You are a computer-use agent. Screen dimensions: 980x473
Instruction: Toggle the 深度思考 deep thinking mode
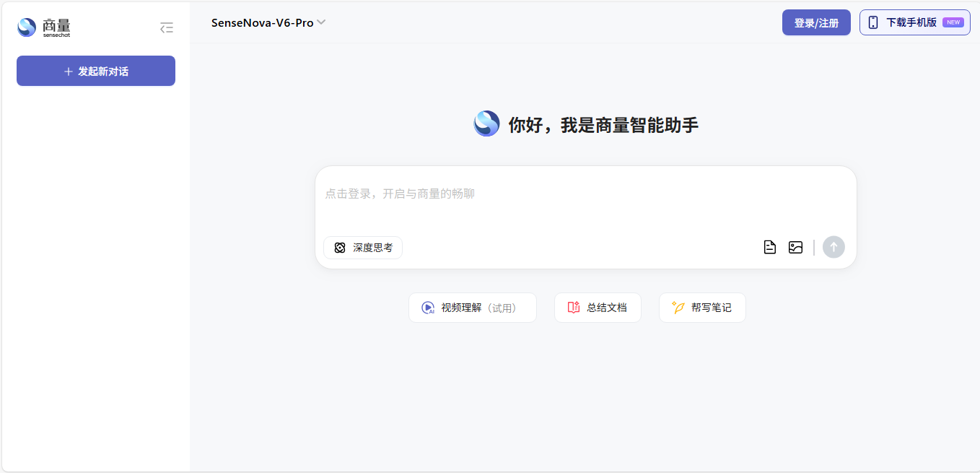click(x=363, y=248)
